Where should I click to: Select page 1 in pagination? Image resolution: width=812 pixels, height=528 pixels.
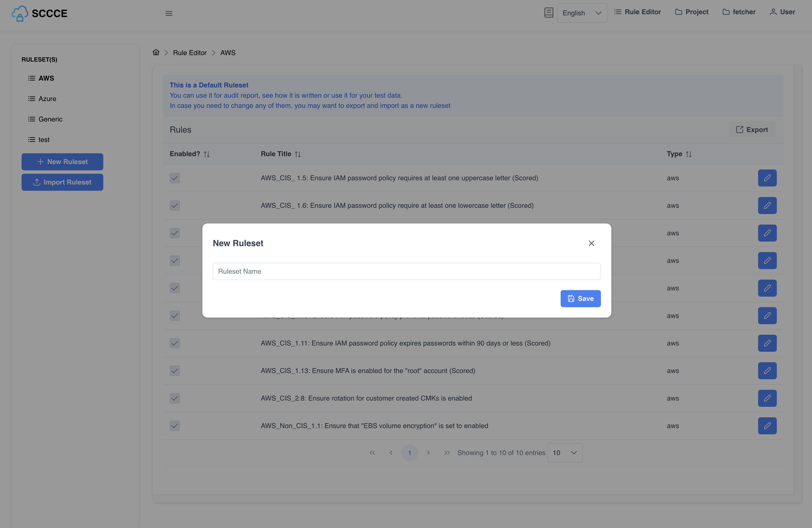[x=409, y=452]
